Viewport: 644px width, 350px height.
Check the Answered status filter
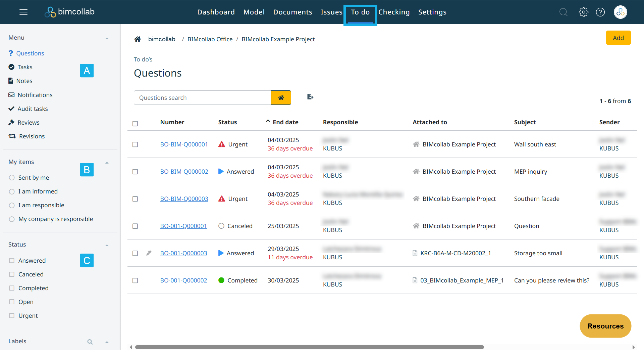(x=12, y=261)
